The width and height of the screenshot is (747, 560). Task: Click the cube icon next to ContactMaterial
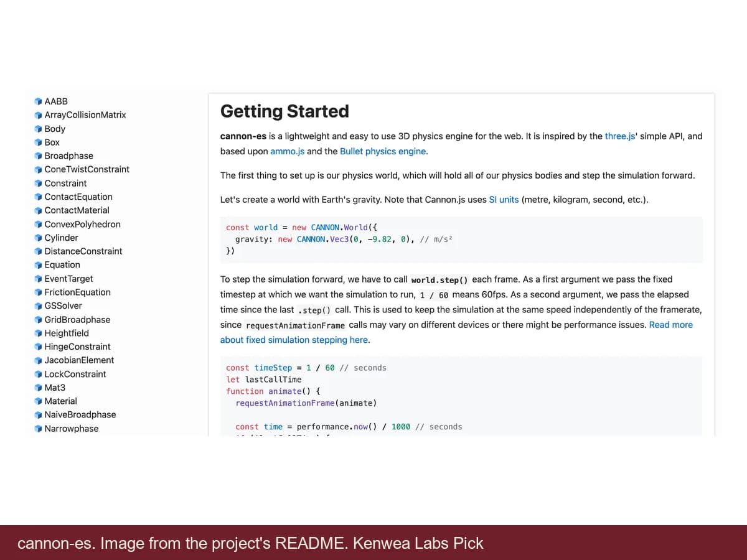(39, 210)
